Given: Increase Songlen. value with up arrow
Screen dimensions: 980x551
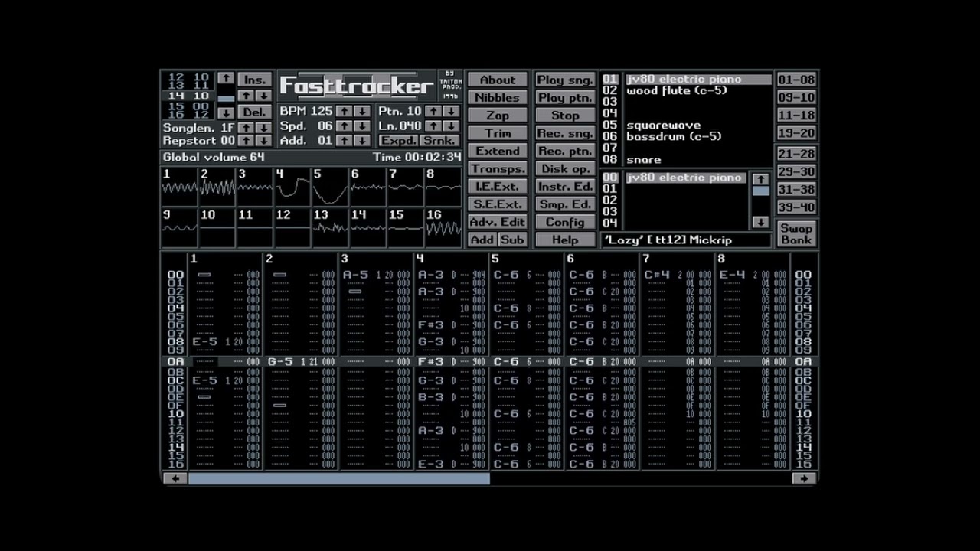Looking at the screenshot, I should click(x=245, y=128).
